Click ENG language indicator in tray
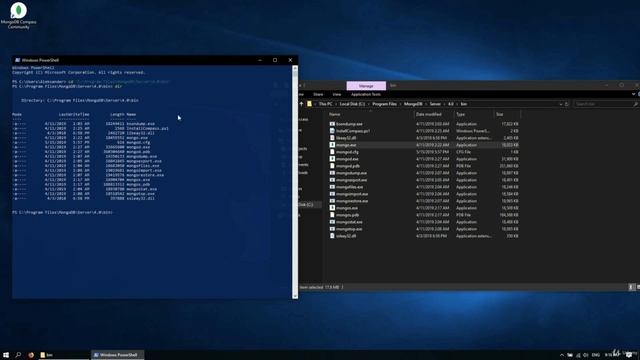Viewport: 640px width, 360px height. (596, 355)
